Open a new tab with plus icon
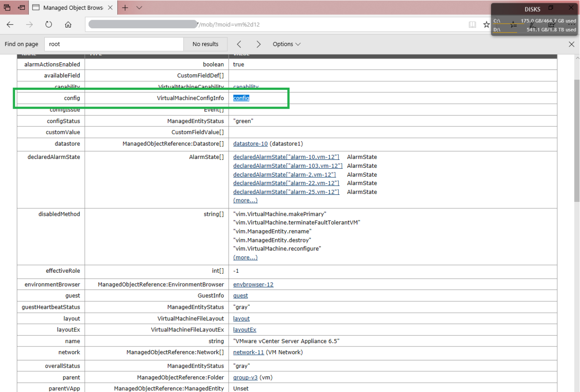580x392 pixels. click(125, 8)
